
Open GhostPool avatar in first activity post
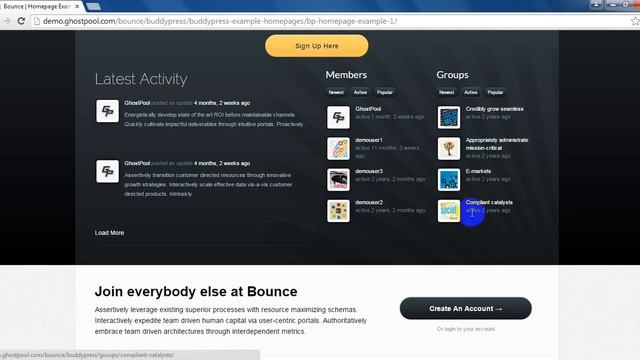tap(108, 111)
